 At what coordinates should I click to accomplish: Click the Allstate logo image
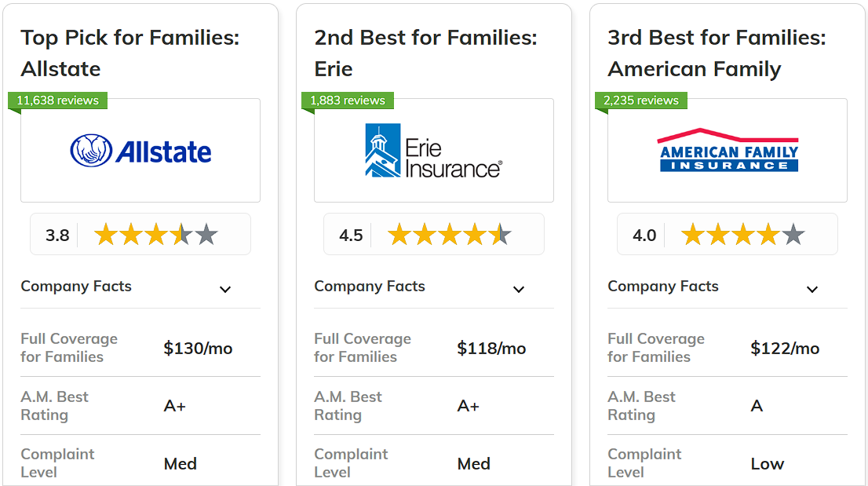point(140,151)
